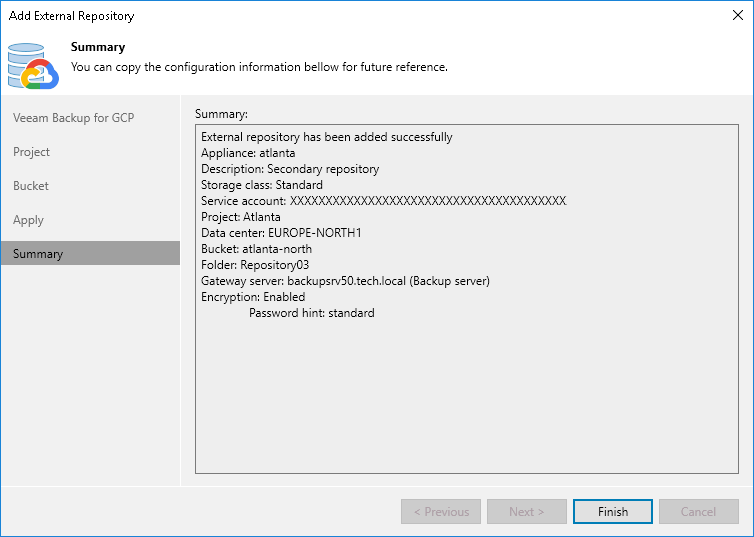Click the 'Project: Atlanta' line
The width and height of the screenshot is (754, 537).
240,217
